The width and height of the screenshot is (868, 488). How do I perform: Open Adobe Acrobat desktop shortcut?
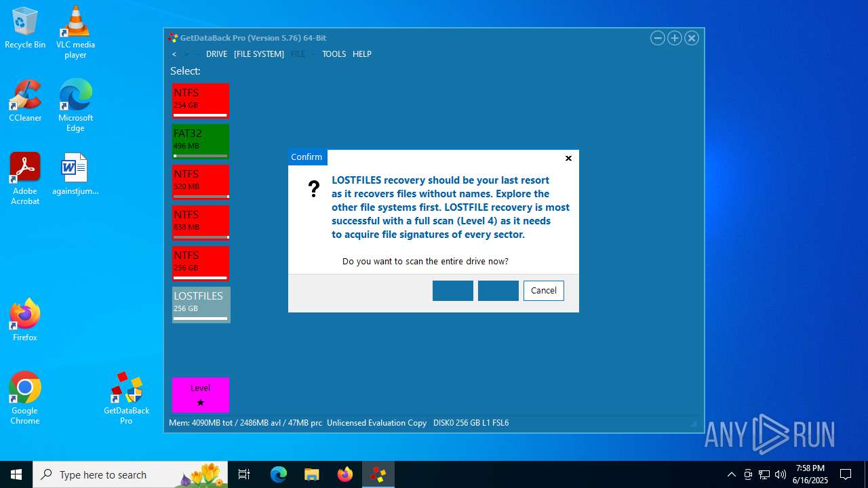coord(25,178)
